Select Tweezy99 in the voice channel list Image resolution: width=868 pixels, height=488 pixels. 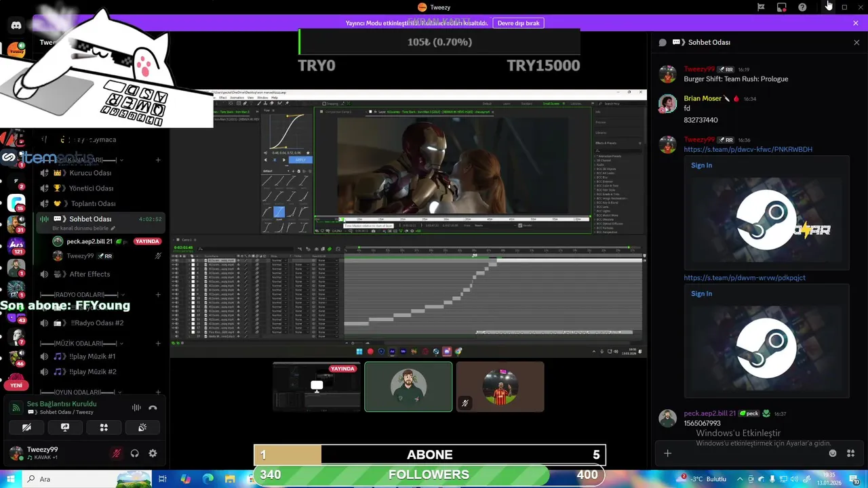coord(106,256)
